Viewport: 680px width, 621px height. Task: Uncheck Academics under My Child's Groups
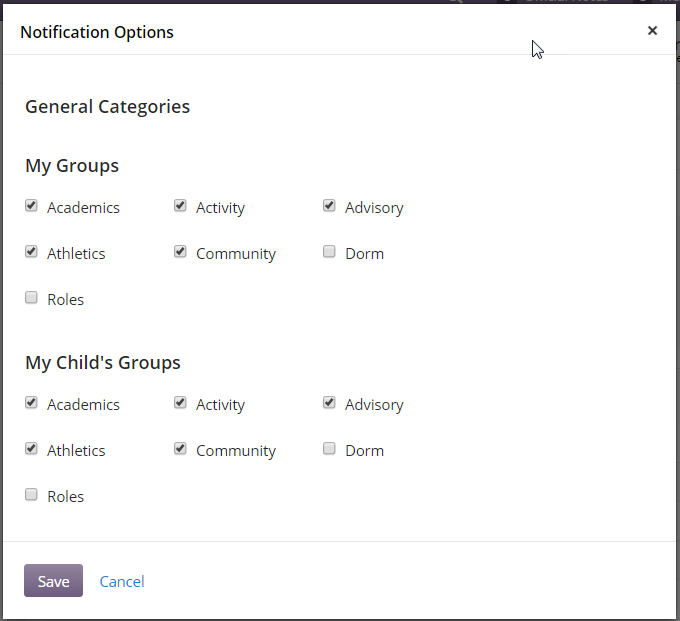click(x=31, y=403)
